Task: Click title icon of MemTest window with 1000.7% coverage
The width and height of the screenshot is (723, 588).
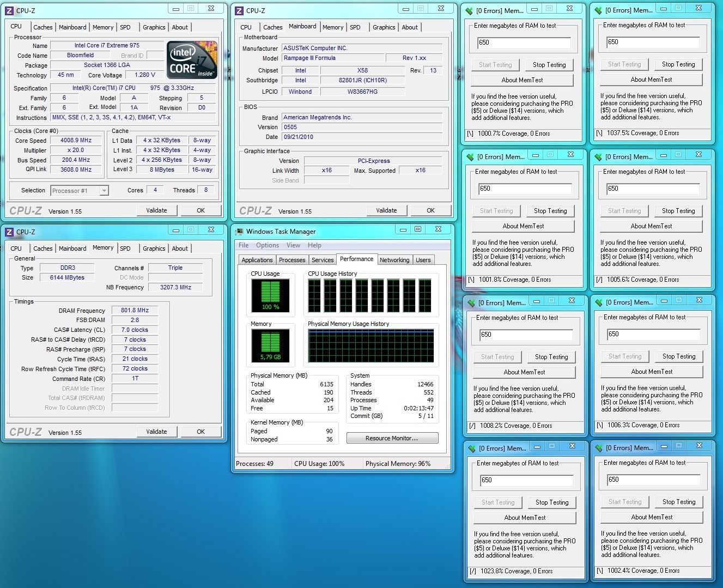Action: 469,10
